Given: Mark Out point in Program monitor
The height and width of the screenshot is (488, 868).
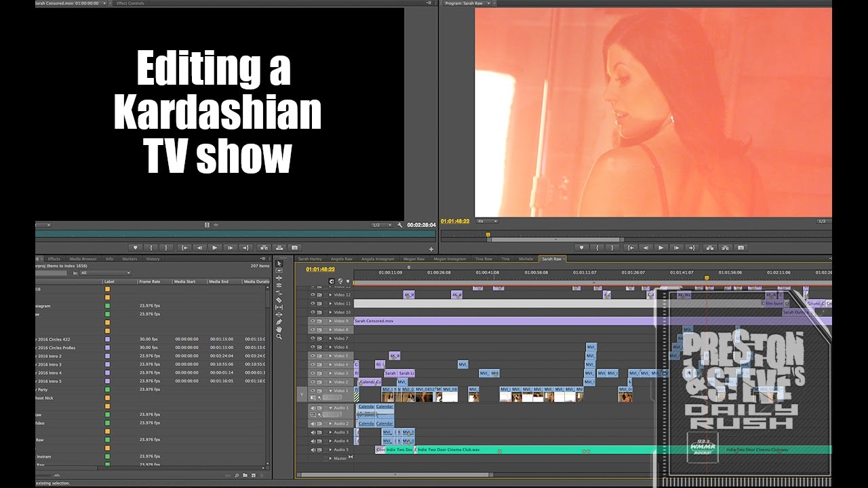Looking at the screenshot, I should point(612,248).
